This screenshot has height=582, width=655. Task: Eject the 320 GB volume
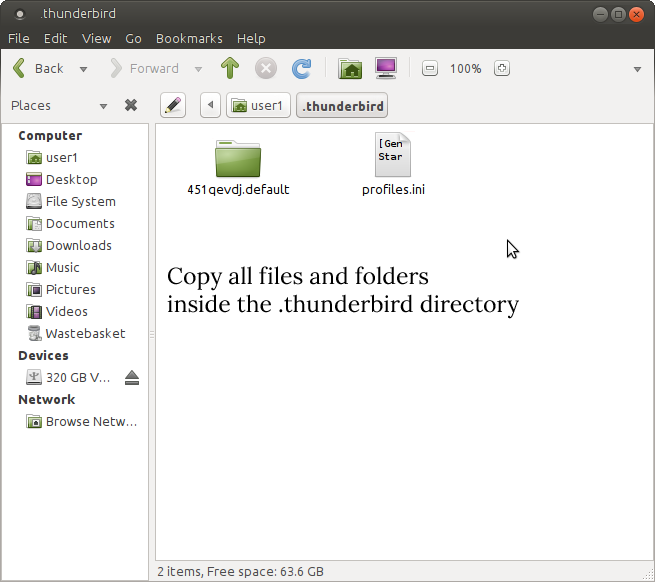(x=132, y=378)
